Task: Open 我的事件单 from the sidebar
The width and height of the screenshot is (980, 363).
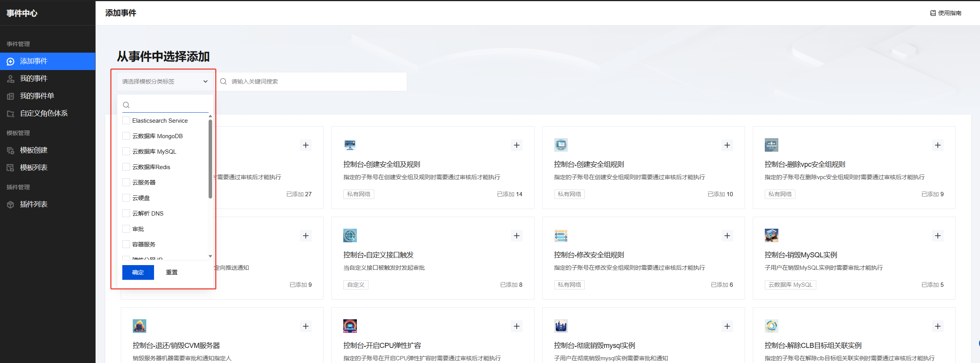Action: pos(48,96)
